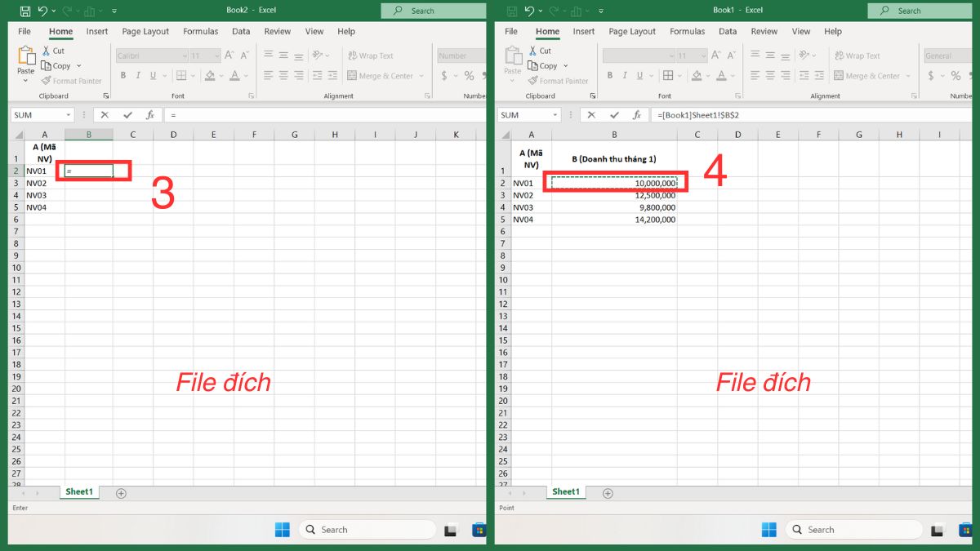Click Copy in the Book1 ribbon
The height and width of the screenshot is (551, 980).
543,66
